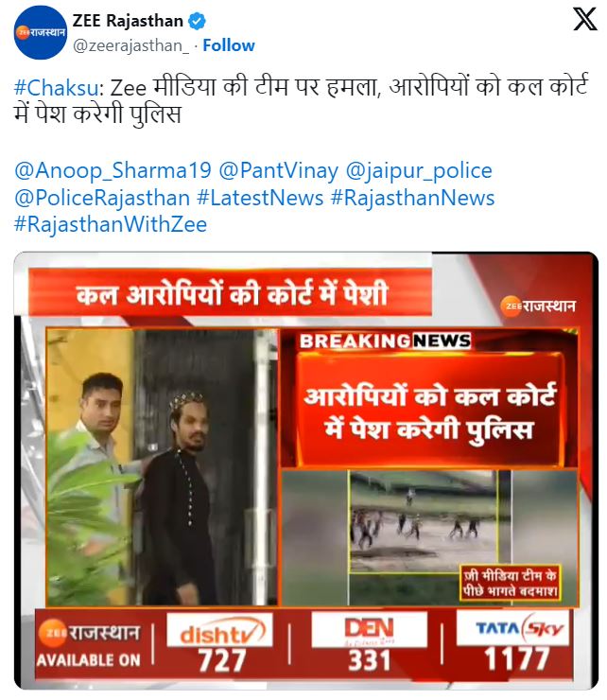This screenshot has width=607, height=700.
Task: Follow the ZEE Rajasthan account
Action: click(229, 45)
